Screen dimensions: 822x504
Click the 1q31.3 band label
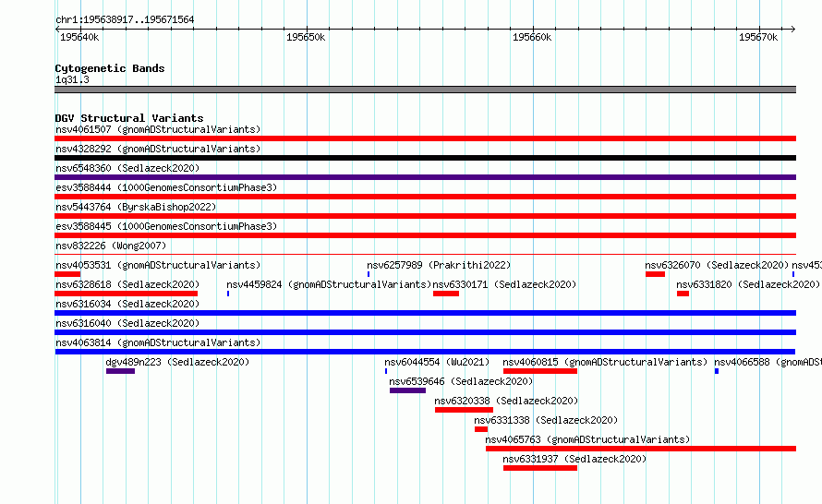pyautogui.click(x=72, y=79)
